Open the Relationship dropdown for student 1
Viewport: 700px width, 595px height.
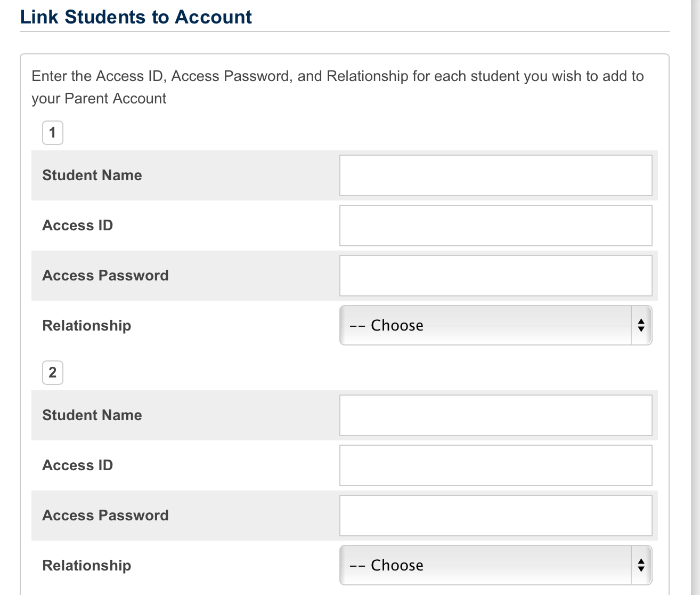[x=495, y=325]
